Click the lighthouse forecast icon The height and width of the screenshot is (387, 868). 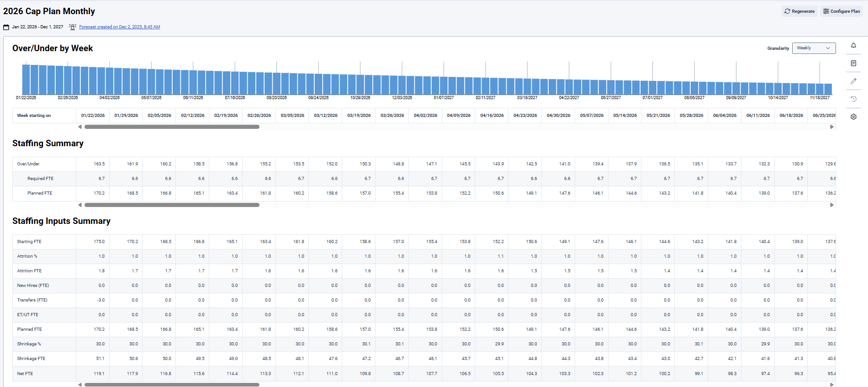[x=72, y=27]
